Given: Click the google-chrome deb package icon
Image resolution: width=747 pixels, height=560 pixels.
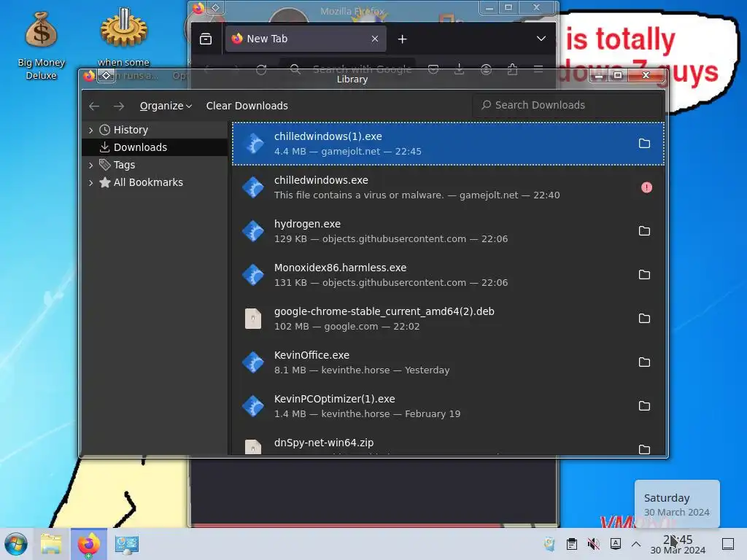Looking at the screenshot, I should pos(253,319).
